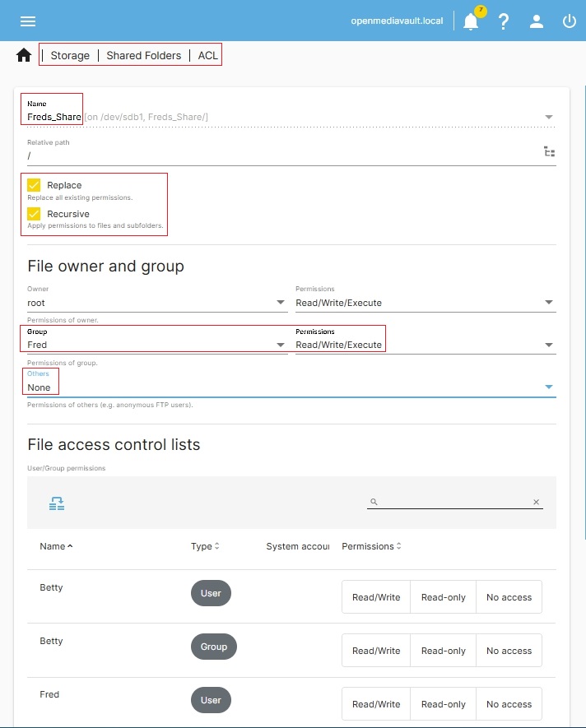The image size is (586, 728).
Task: Click the copy permissions icon in ACL toolbar
Action: point(56,503)
